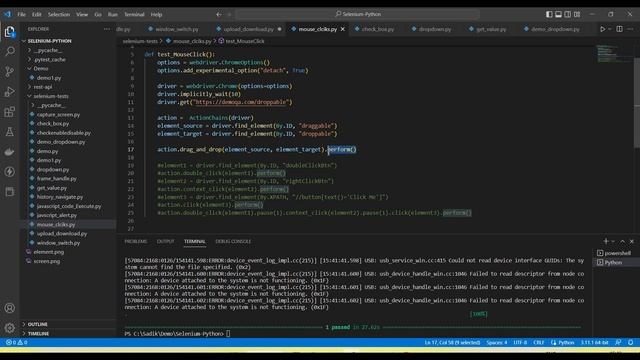Open the Extensions view

(9, 111)
